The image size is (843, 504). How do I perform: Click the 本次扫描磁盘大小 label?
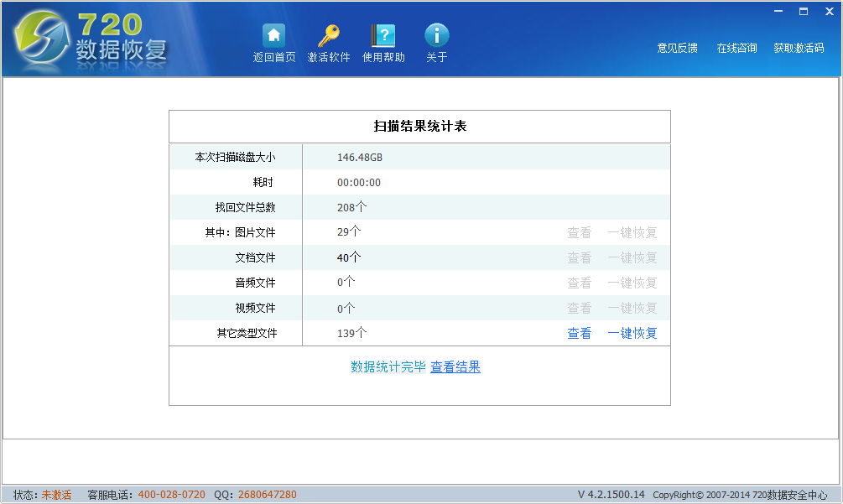point(235,157)
